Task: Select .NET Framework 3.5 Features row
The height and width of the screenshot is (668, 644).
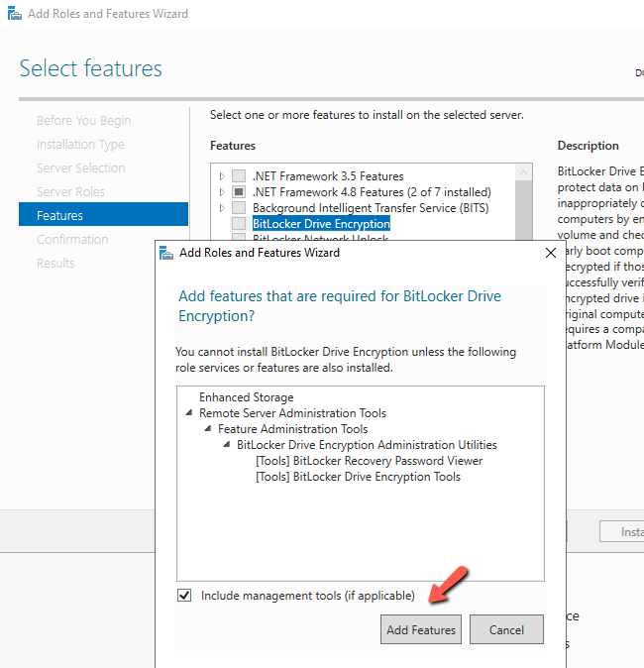Action: (x=328, y=176)
